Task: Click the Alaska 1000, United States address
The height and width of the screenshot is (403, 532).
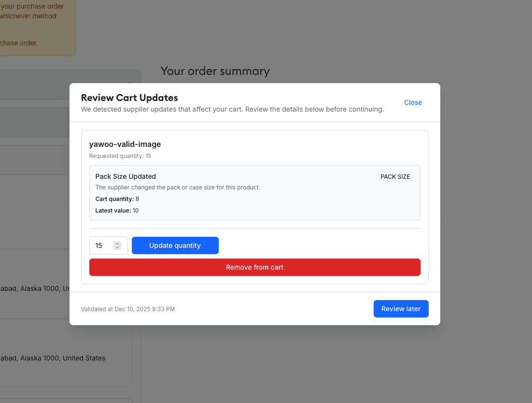Action: click(x=52, y=358)
